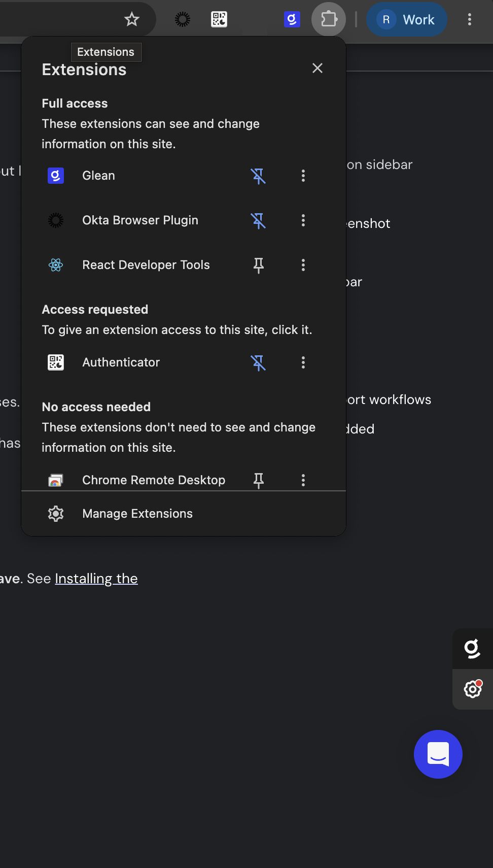The height and width of the screenshot is (868, 493).
Task: Click the 'No access needed' section heading
Action: (x=96, y=407)
